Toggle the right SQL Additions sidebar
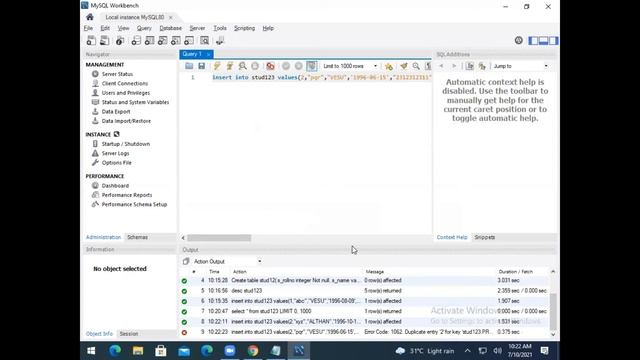This screenshot has width=640, height=360. tap(553, 40)
